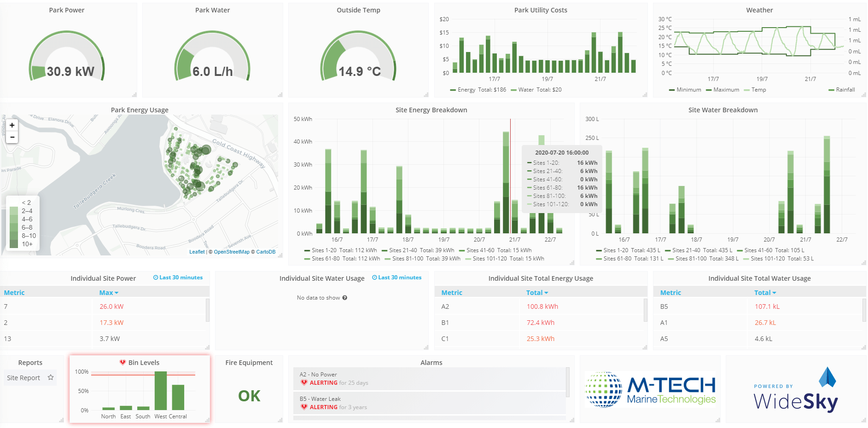Click the M-TECH Marine Technologies logo
The height and width of the screenshot is (428, 868).
650,389
